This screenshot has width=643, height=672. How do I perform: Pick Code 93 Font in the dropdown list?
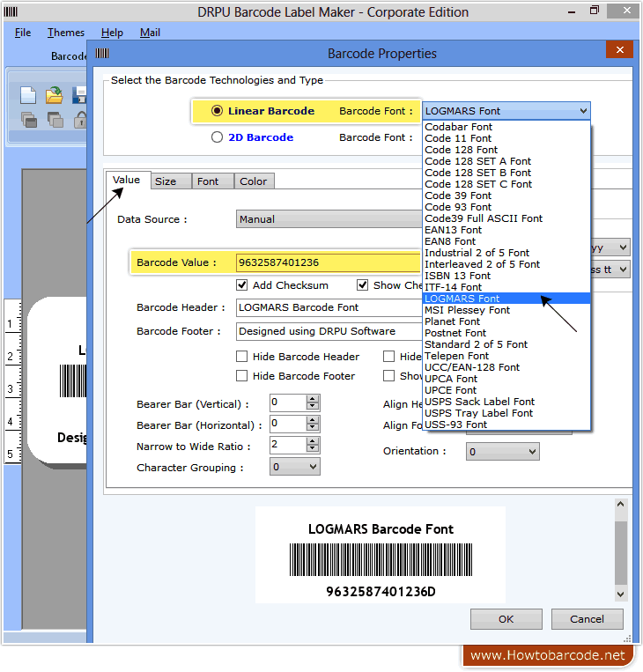(506, 207)
